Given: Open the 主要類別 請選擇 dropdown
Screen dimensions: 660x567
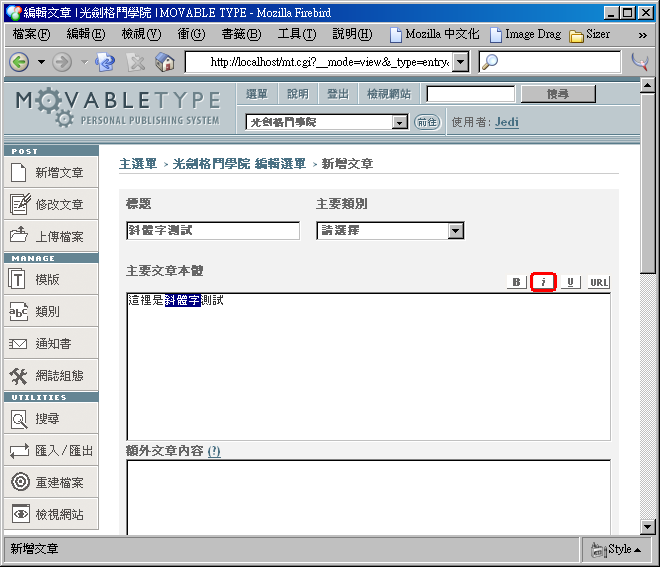Looking at the screenshot, I should point(390,231).
